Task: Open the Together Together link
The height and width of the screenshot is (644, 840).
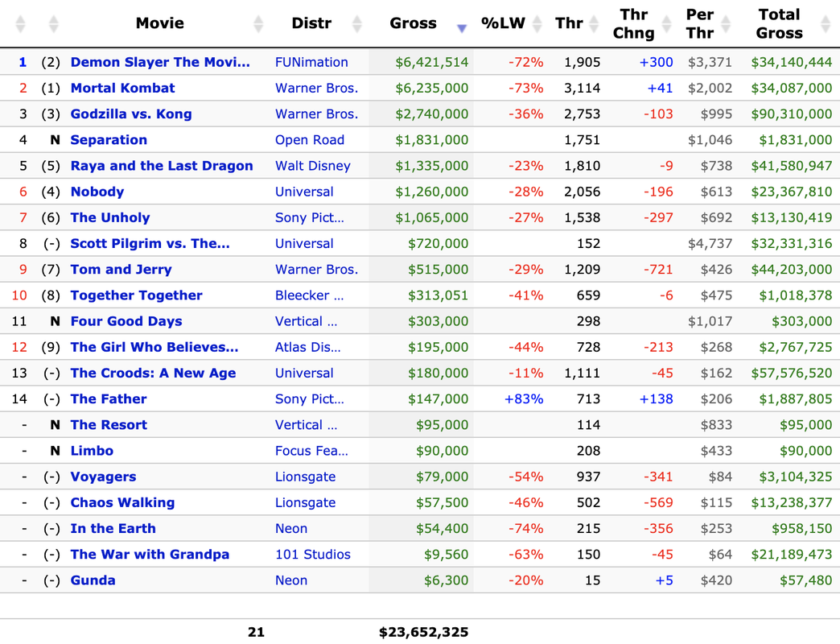Action: coord(137,295)
